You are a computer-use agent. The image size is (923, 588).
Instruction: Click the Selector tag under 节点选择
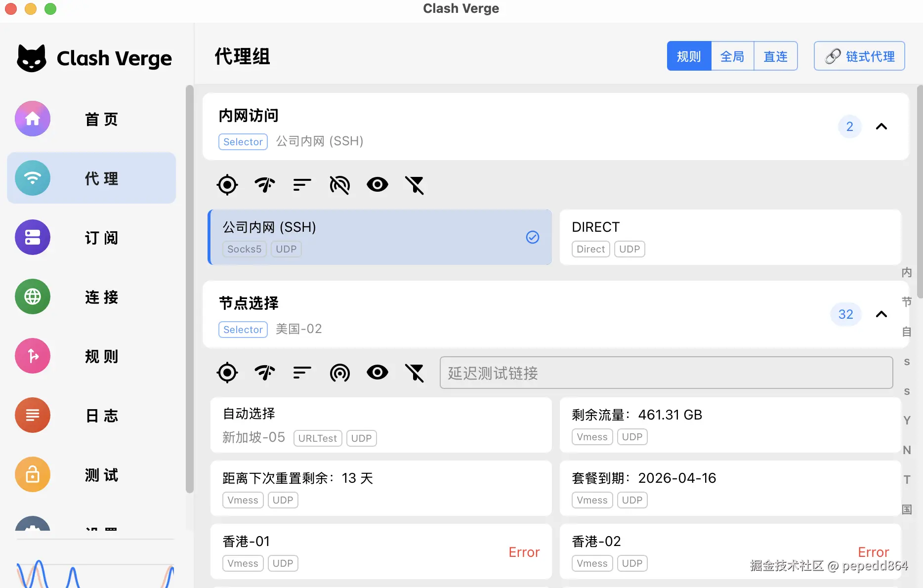pos(243,330)
